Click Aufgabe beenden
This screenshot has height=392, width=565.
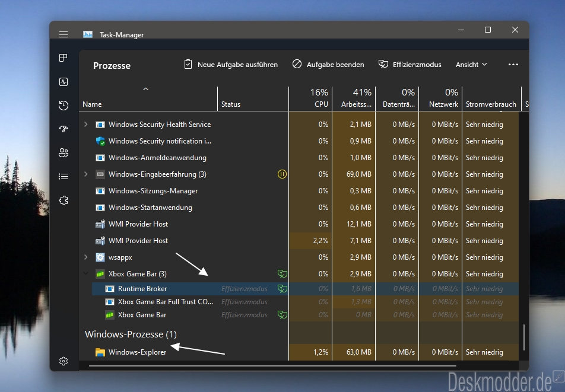328,65
